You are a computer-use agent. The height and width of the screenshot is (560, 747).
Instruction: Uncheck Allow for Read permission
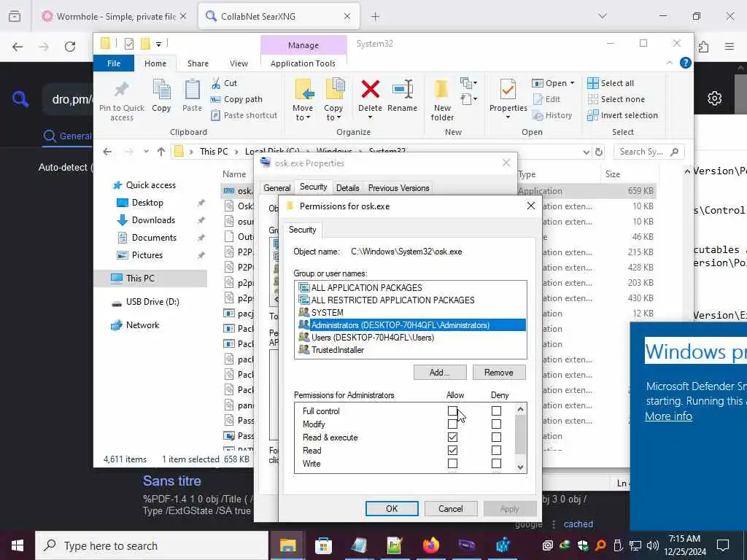(452, 451)
